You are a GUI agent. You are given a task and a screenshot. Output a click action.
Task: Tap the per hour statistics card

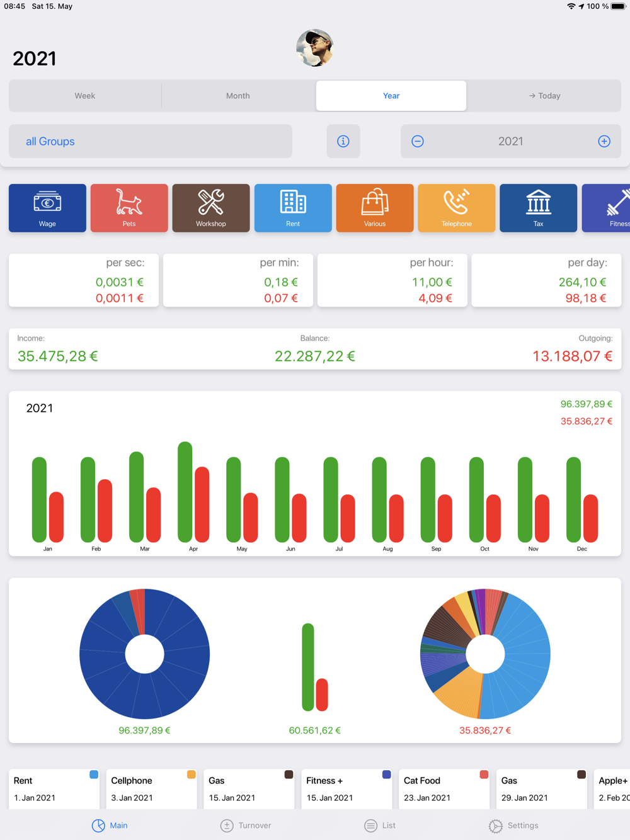click(392, 280)
